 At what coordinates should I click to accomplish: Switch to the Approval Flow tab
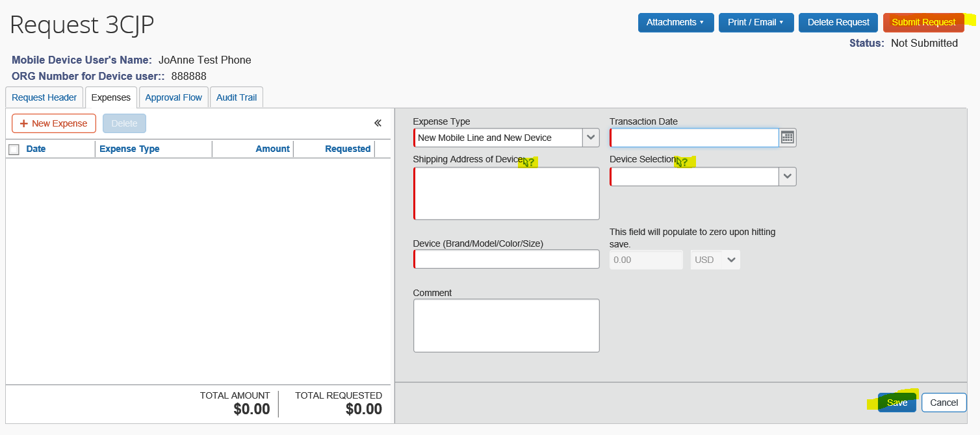(x=174, y=97)
